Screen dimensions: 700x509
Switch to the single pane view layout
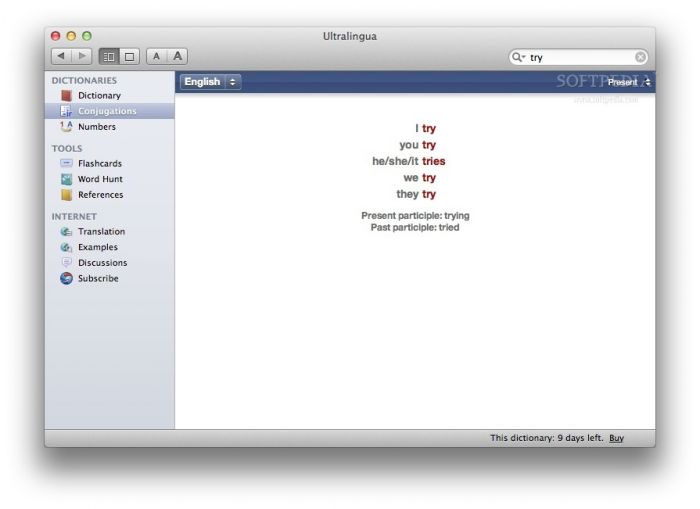(129, 57)
